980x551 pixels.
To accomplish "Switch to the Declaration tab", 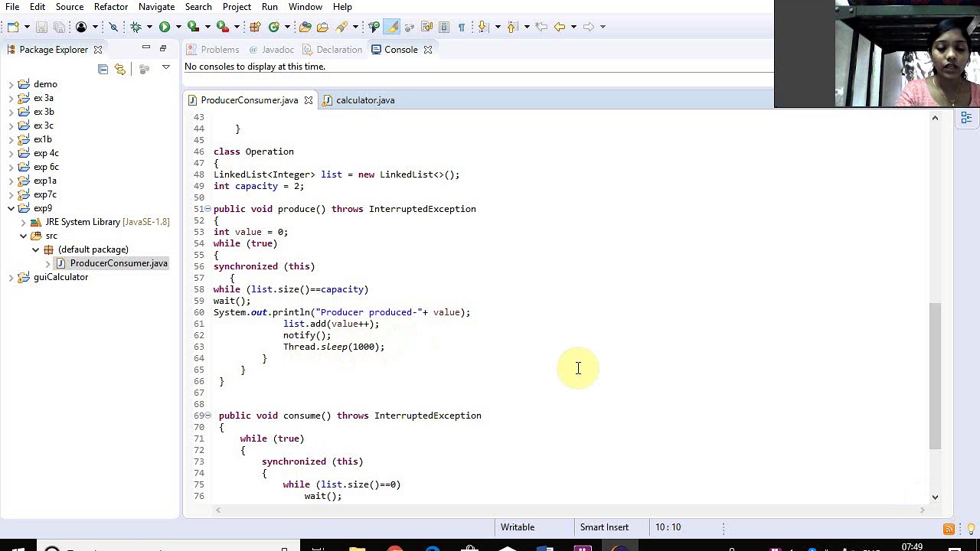I will coord(332,50).
